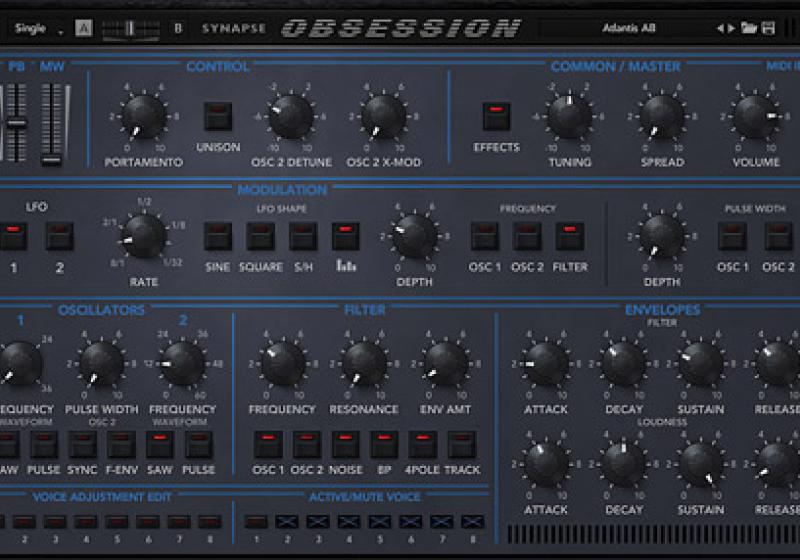Click the OSC 2 Detune knob

pyautogui.click(x=291, y=117)
